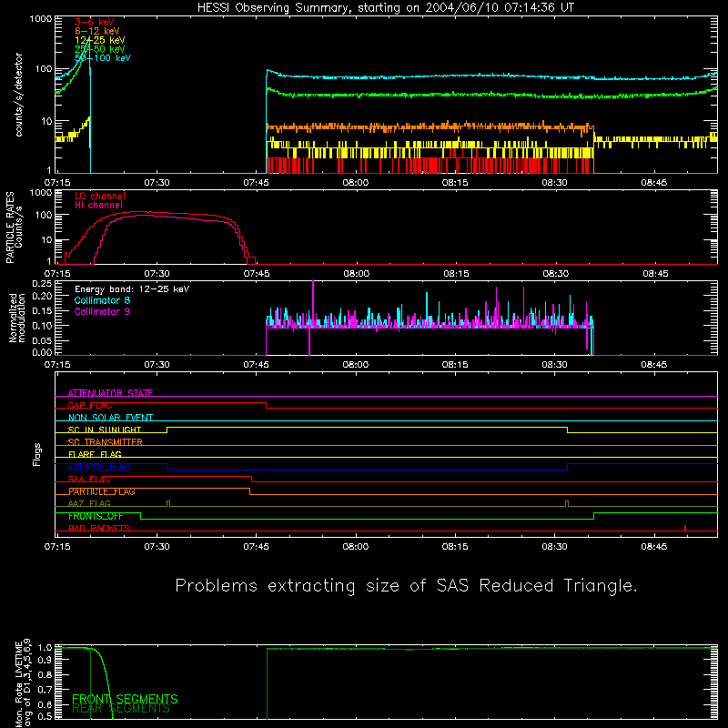The image size is (728, 728).
Task: Click the BAD_PACKETS flag label
Action: point(99,529)
